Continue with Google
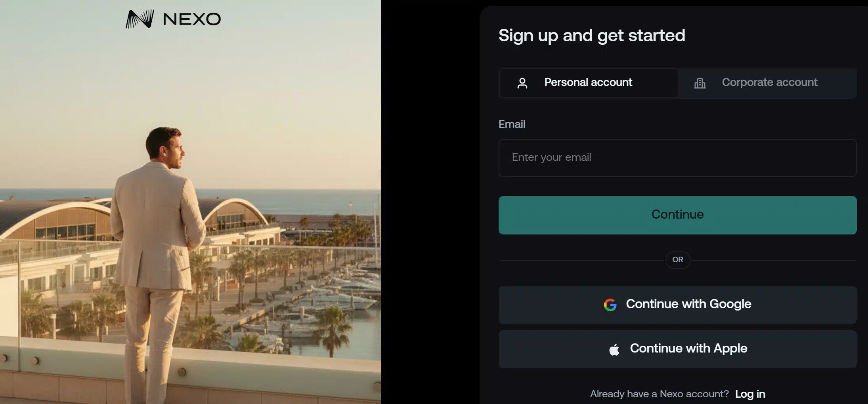 pyautogui.click(x=677, y=304)
